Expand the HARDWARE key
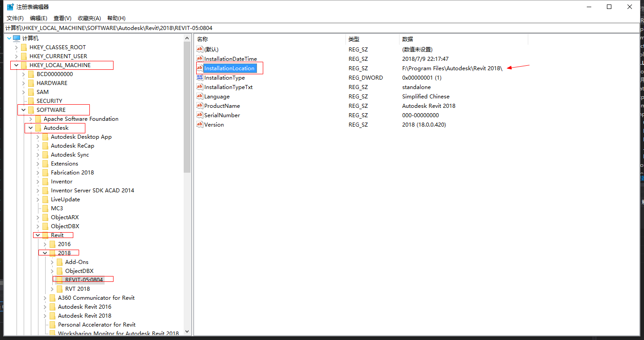 click(x=24, y=83)
